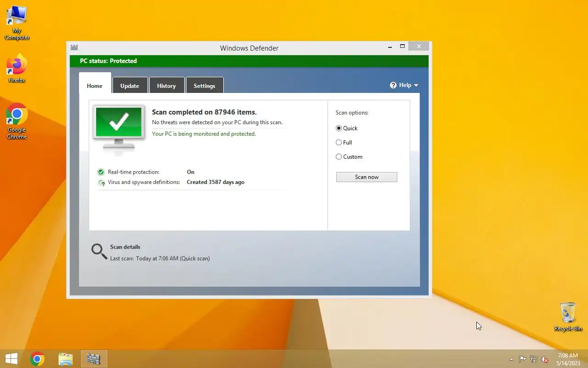Close the Windows Defender window
This screenshot has width=588, height=368.
tap(418, 46)
